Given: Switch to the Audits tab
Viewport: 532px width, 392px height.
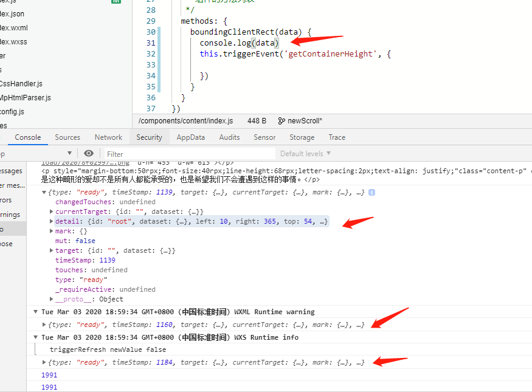Looking at the screenshot, I should pyautogui.click(x=229, y=137).
